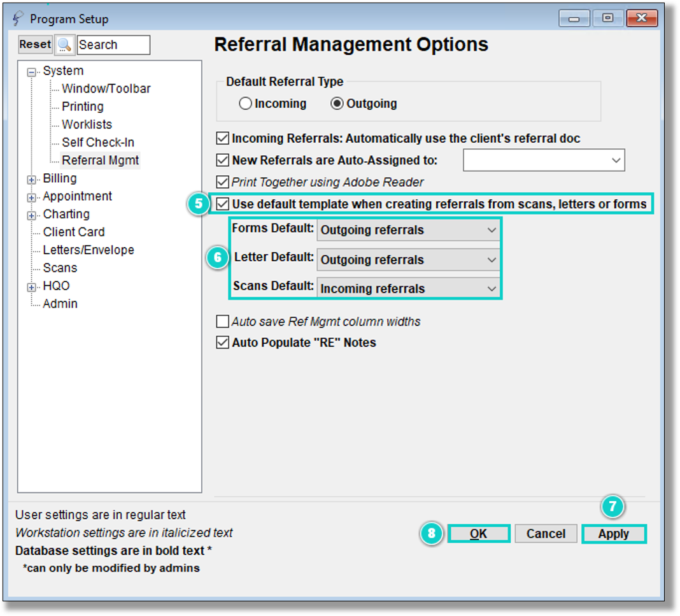680x616 pixels.
Task: Disable Auto Populate "RE" Notes checkbox
Action: coord(222,343)
